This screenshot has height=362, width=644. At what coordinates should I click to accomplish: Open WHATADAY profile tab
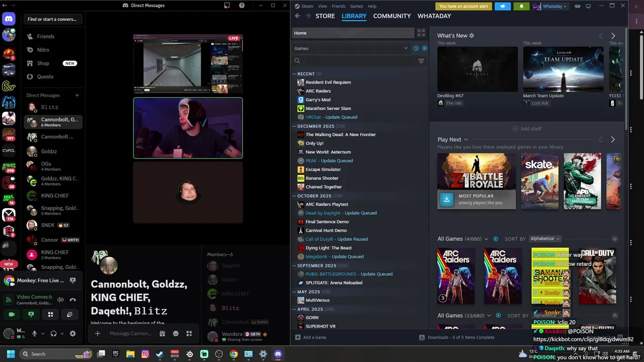434,16
